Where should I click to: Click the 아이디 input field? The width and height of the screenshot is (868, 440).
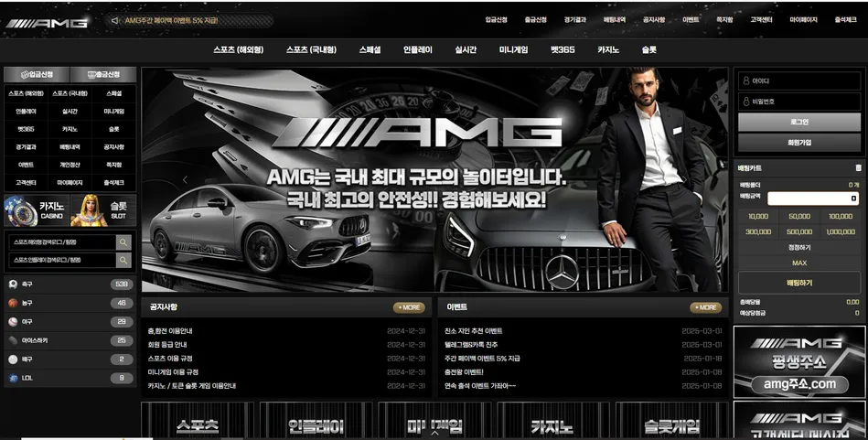click(x=798, y=80)
